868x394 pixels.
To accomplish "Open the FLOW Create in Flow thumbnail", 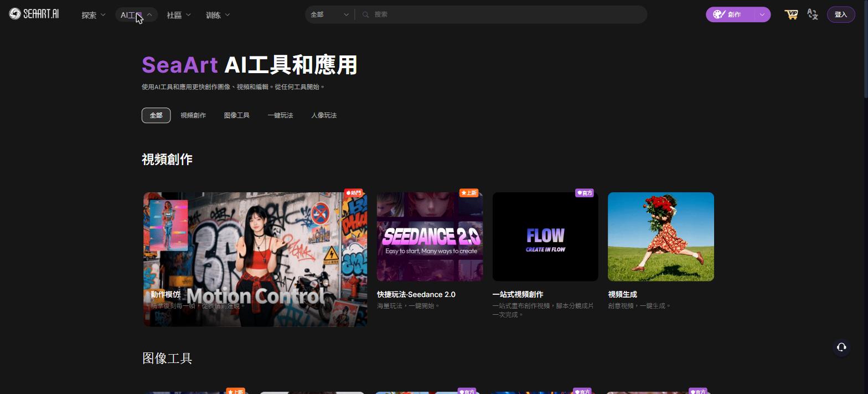I will [x=545, y=237].
